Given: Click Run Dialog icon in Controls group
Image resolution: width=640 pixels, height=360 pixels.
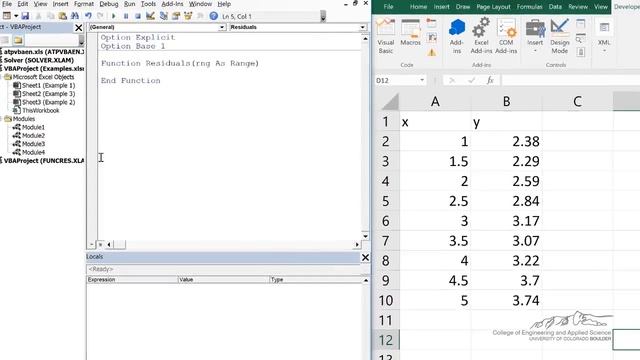Looking at the screenshot, I should [x=580, y=52].
